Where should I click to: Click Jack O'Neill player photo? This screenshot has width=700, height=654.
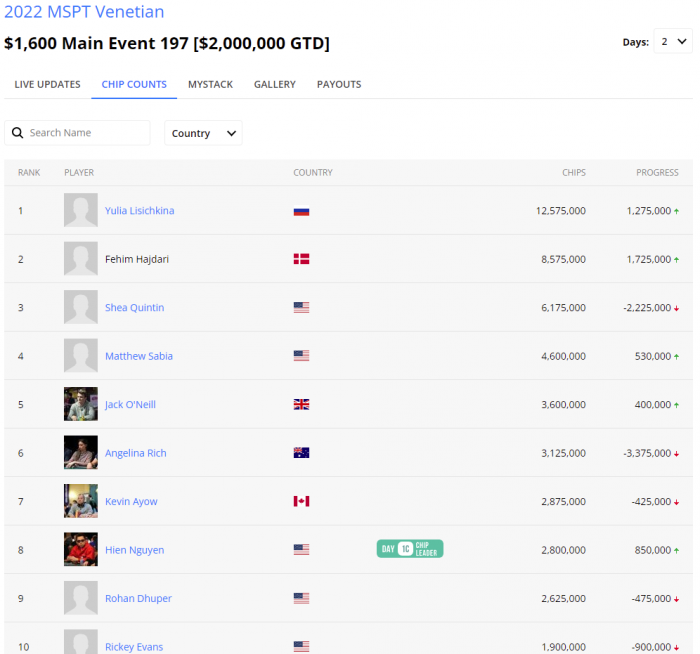click(81, 404)
